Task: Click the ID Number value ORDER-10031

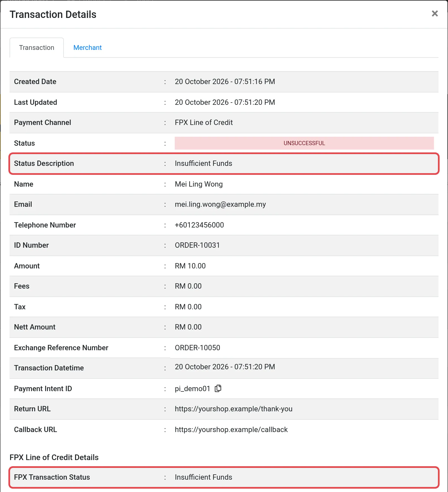Action: [x=197, y=245]
